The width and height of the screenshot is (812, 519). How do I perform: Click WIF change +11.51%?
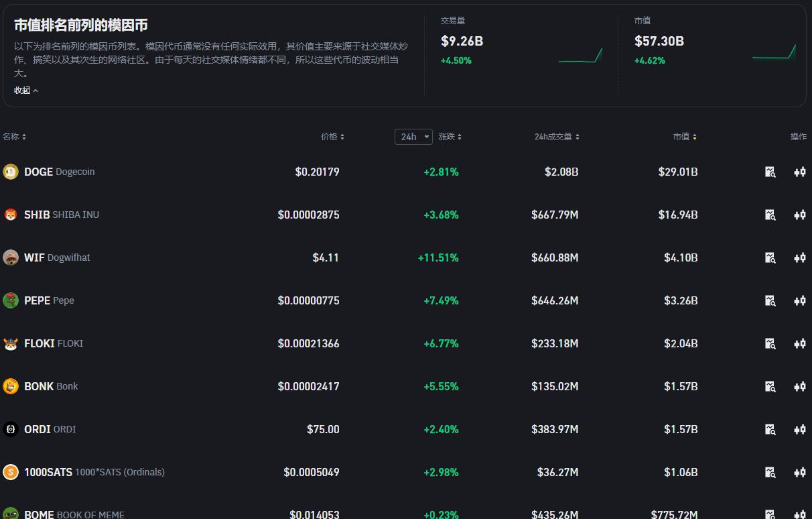click(x=438, y=257)
